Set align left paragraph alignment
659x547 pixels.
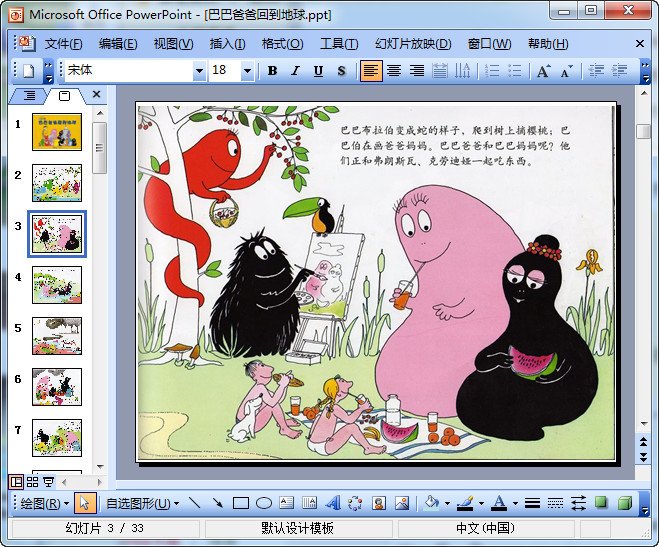[371, 71]
